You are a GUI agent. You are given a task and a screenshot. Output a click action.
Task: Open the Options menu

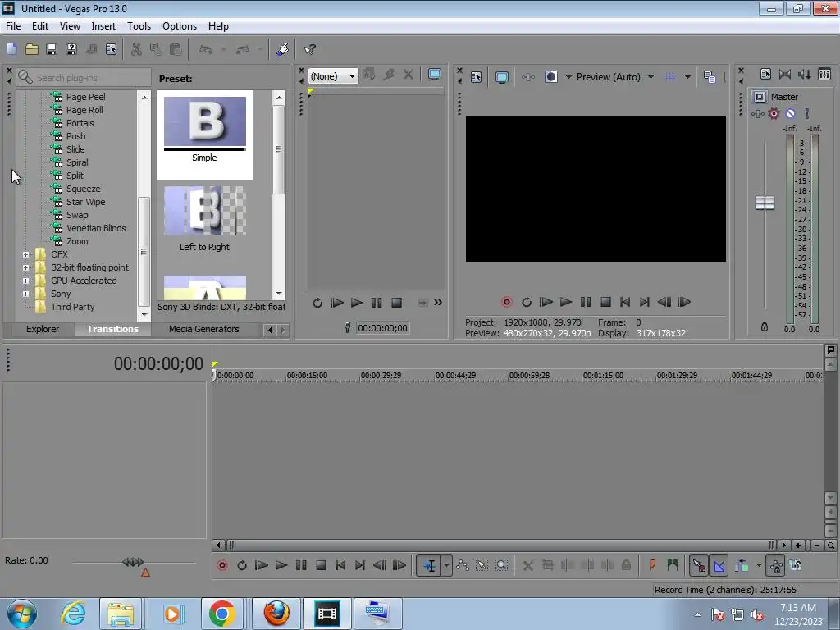[180, 26]
